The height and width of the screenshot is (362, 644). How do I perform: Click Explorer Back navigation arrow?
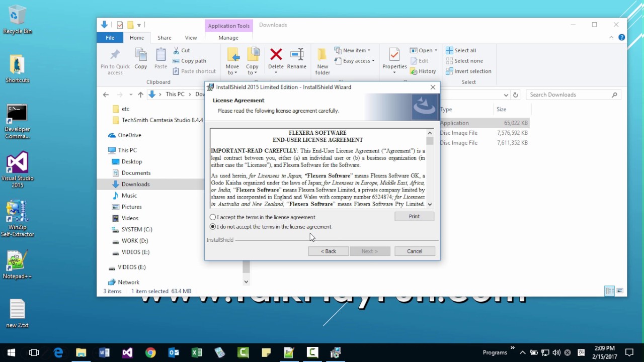pos(106,95)
